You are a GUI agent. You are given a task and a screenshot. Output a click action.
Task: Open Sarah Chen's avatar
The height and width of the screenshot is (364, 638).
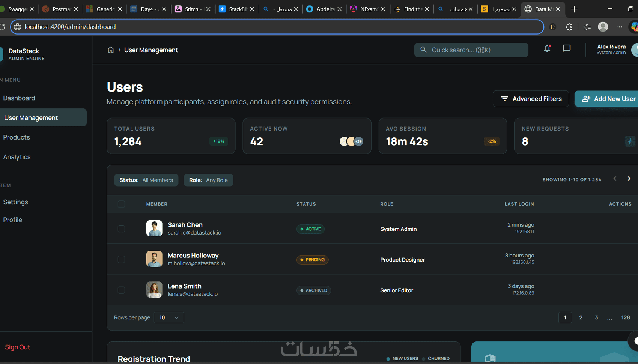pos(154,228)
